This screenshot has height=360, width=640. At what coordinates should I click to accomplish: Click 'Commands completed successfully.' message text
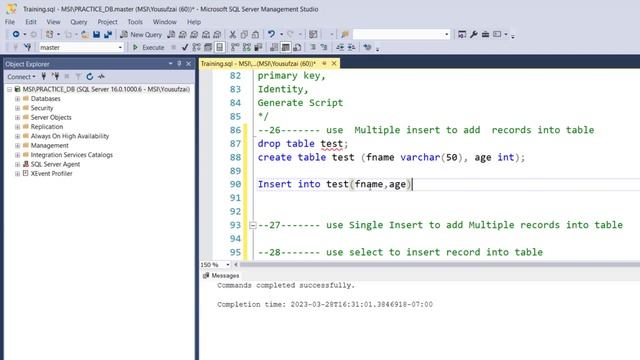[286, 286]
